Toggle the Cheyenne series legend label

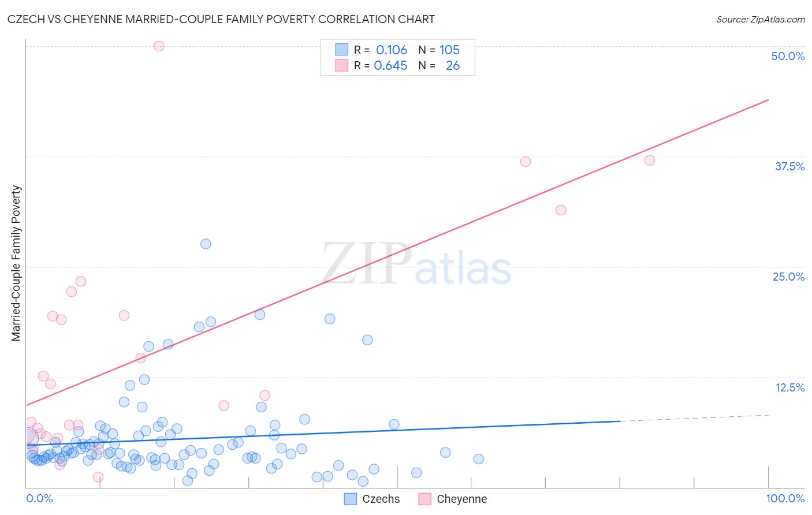(x=461, y=499)
